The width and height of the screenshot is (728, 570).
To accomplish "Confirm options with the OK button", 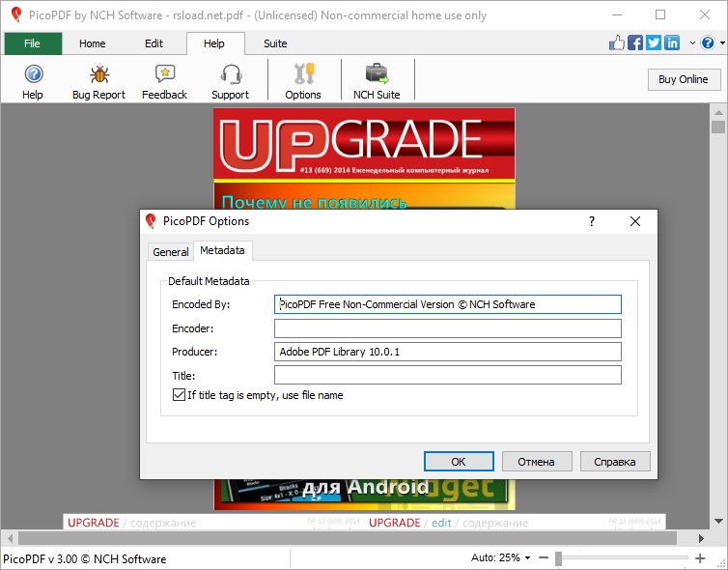I will tap(459, 461).
